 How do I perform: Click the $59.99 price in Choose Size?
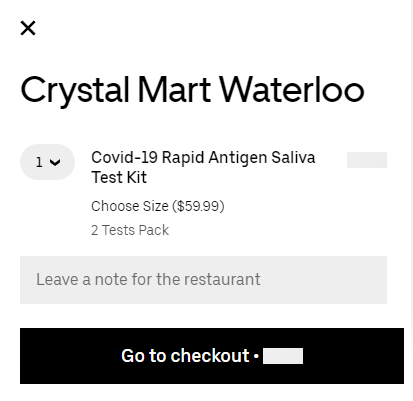[198, 206]
